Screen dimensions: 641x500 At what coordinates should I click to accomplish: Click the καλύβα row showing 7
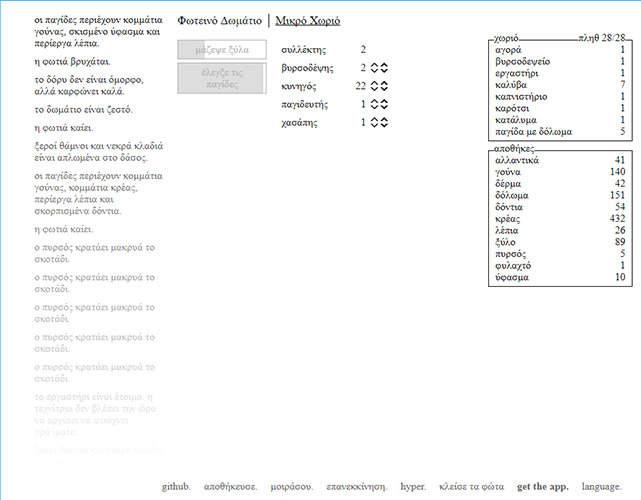pos(560,85)
